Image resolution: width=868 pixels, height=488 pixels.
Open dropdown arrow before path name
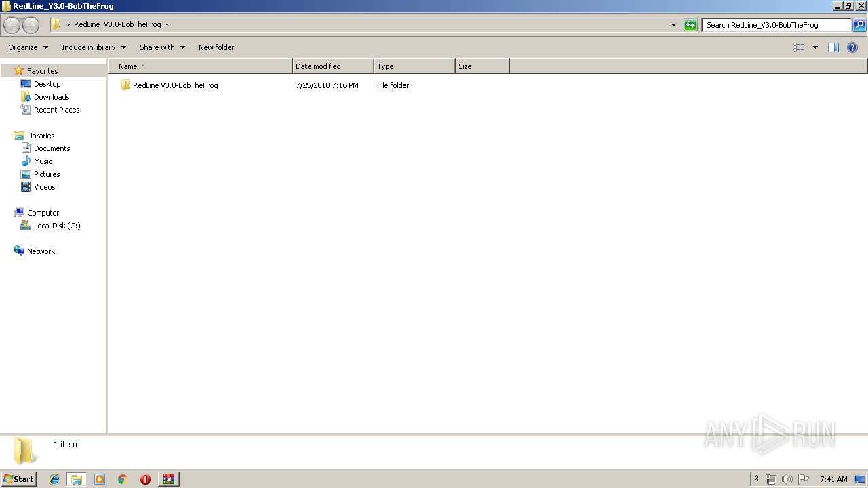68,24
